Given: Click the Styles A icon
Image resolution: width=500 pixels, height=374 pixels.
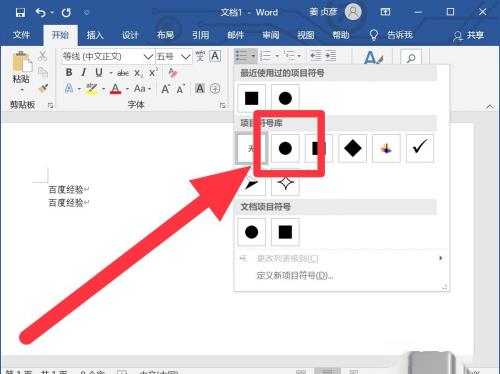Looking at the screenshot, I should click(x=373, y=58).
